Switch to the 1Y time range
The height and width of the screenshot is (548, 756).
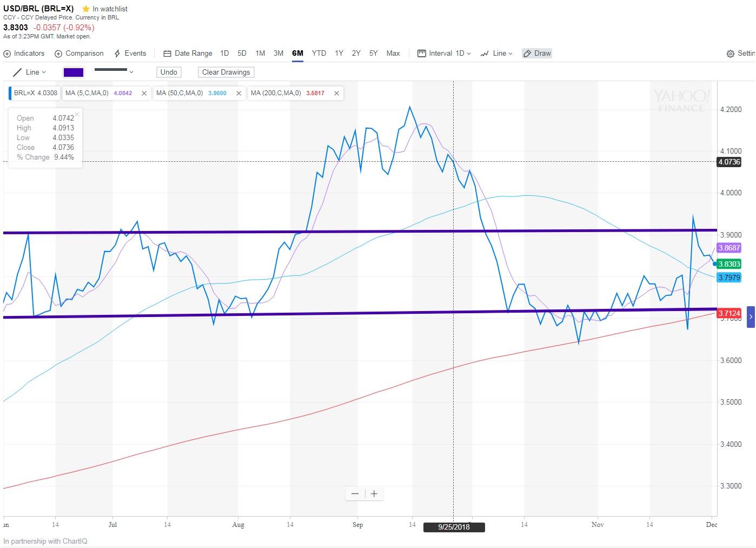click(339, 53)
